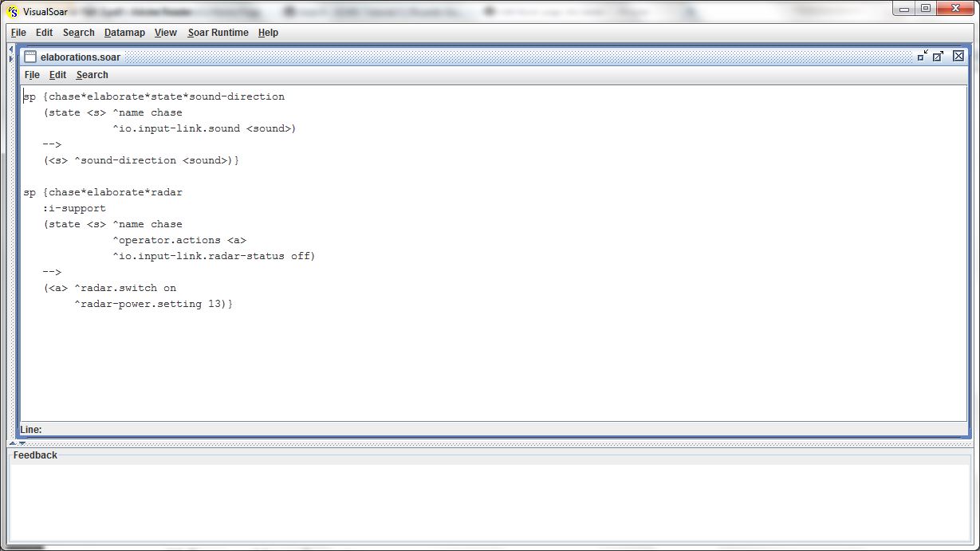Open the main Edit menu
This screenshot has width=980, height=551.
(44, 33)
